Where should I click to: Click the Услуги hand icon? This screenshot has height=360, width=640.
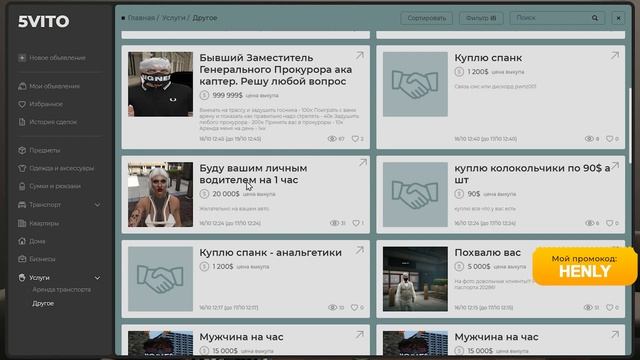(22, 278)
